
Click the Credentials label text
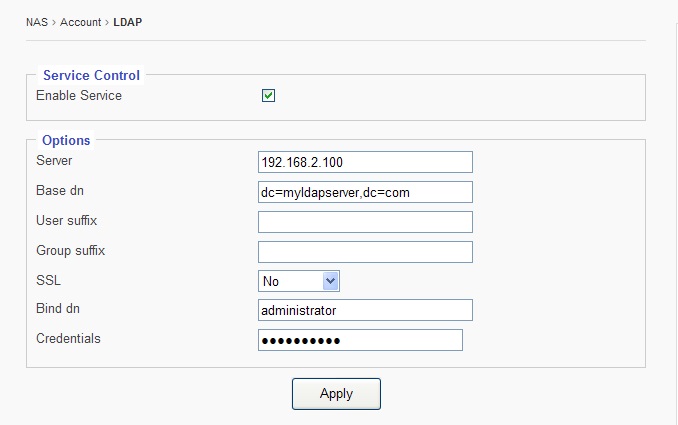68,339
